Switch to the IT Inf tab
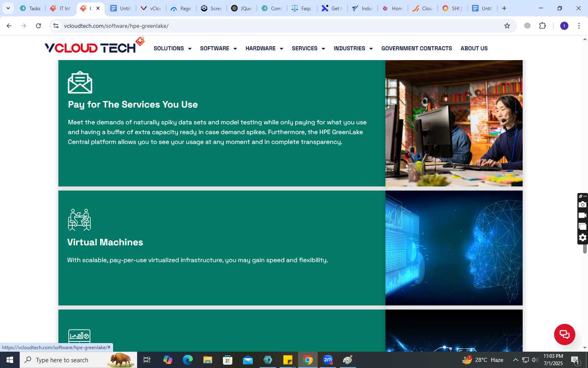Screen dimensions: 588x368 pos(60,8)
